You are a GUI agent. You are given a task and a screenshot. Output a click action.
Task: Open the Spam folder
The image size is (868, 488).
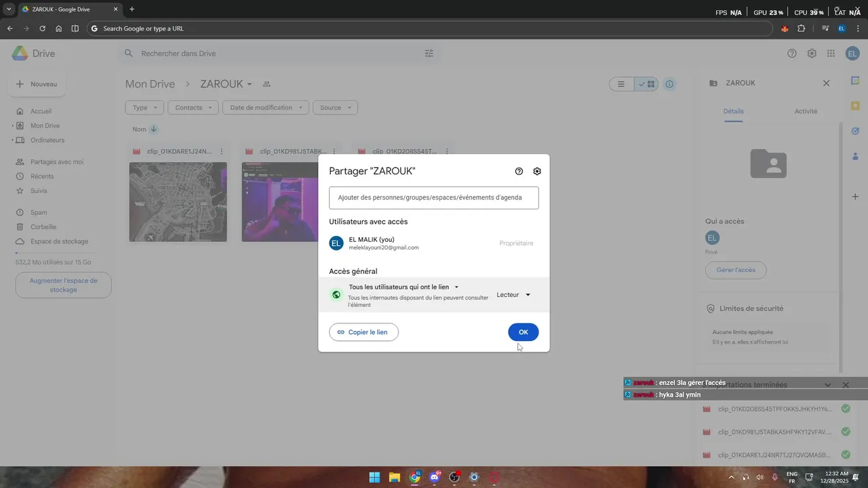tap(39, 213)
